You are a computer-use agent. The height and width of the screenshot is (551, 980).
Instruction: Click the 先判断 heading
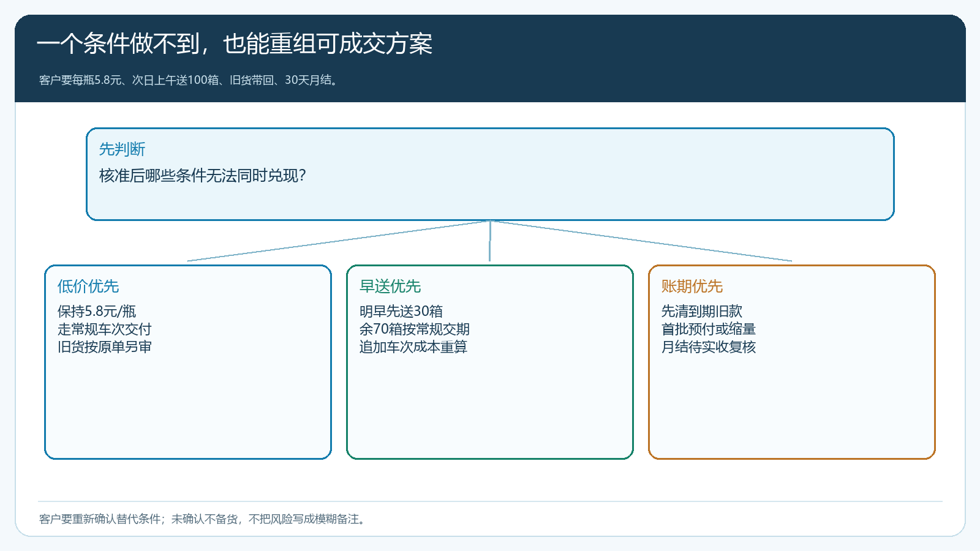(122, 149)
